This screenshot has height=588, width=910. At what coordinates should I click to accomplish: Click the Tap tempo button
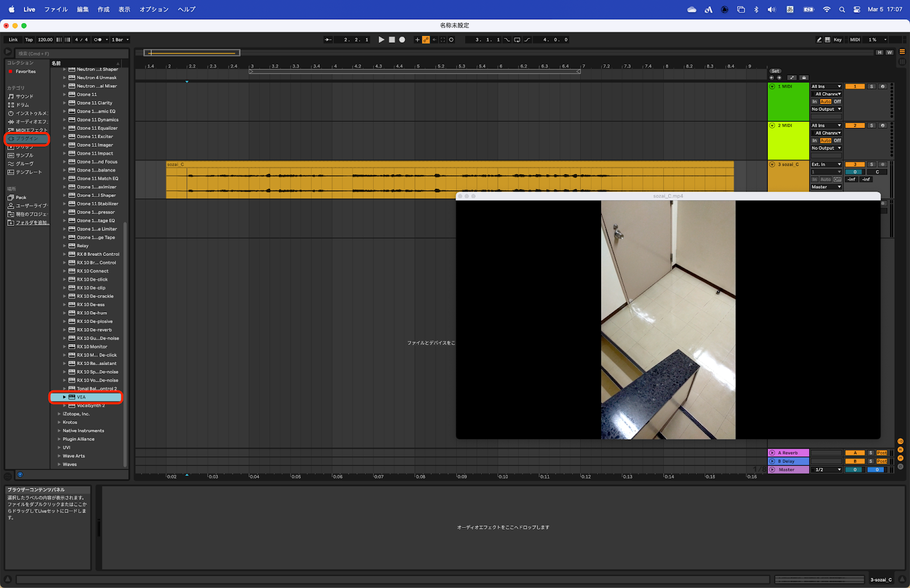pyautogui.click(x=29, y=40)
